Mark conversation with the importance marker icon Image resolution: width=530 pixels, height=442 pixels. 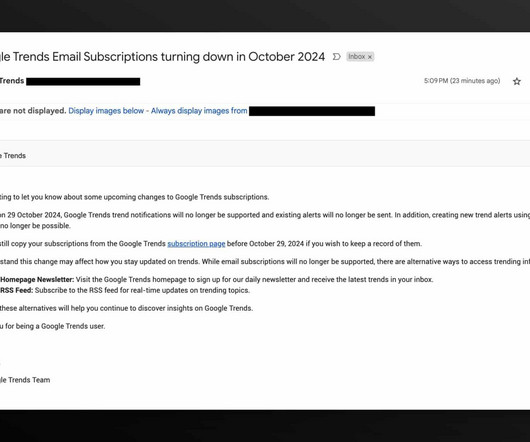(x=336, y=56)
